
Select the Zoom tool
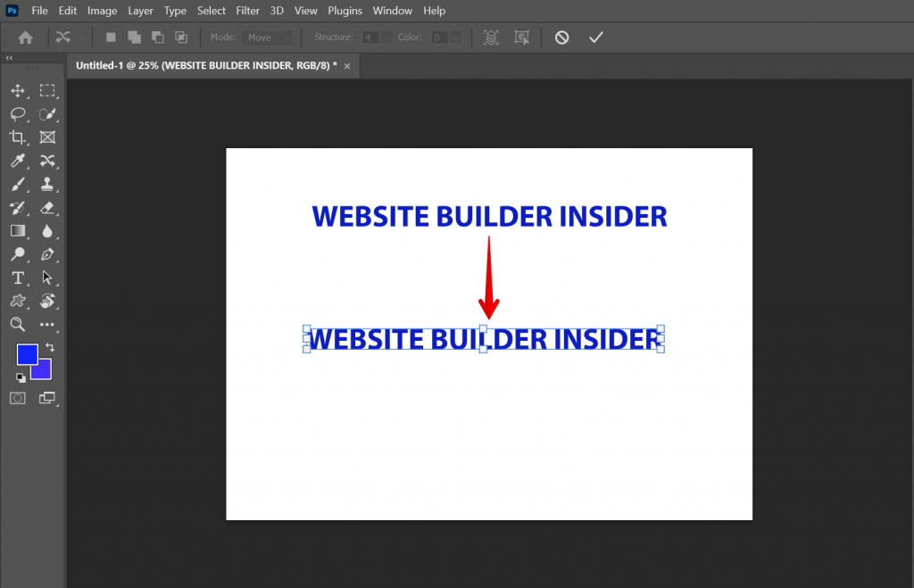coord(18,324)
